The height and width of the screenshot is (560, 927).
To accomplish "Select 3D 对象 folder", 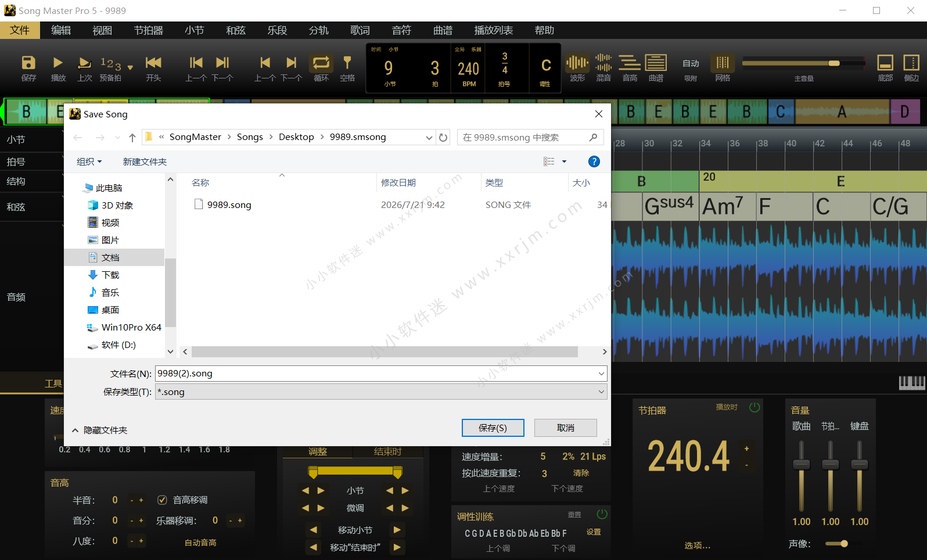I will pyautogui.click(x=111, y=205).
